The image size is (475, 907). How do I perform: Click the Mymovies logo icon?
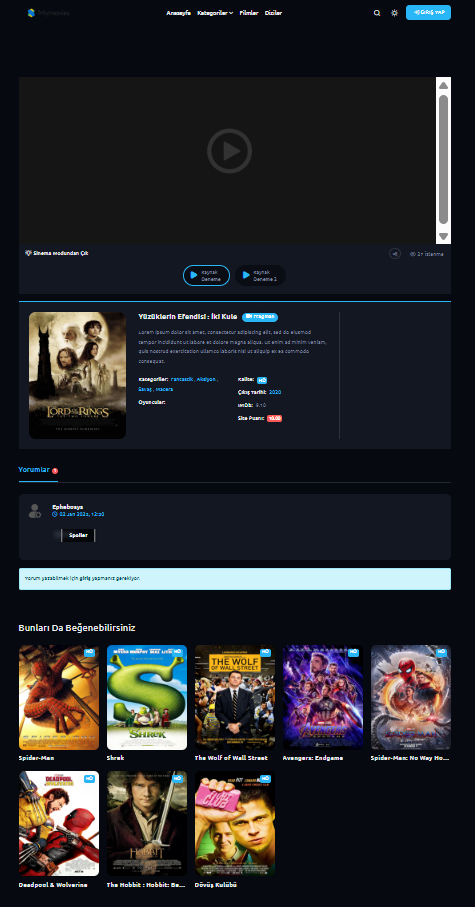[31, 12]
